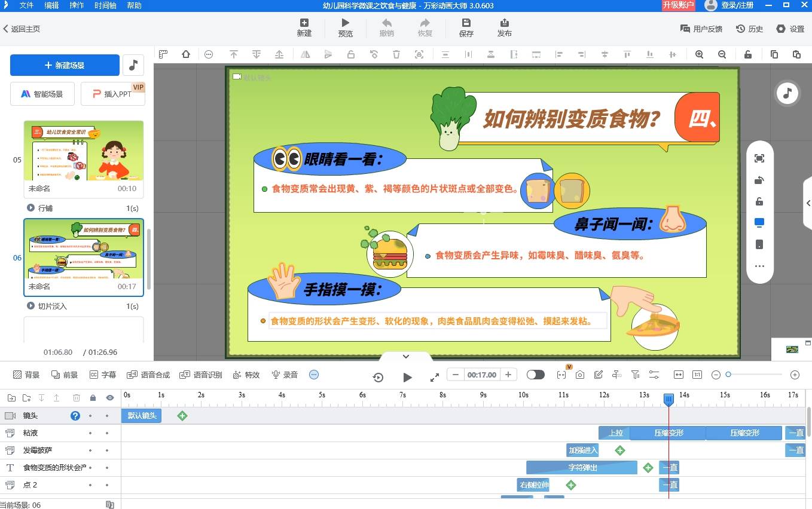Toggle the lock icon in timeline header

click(93, 398)
